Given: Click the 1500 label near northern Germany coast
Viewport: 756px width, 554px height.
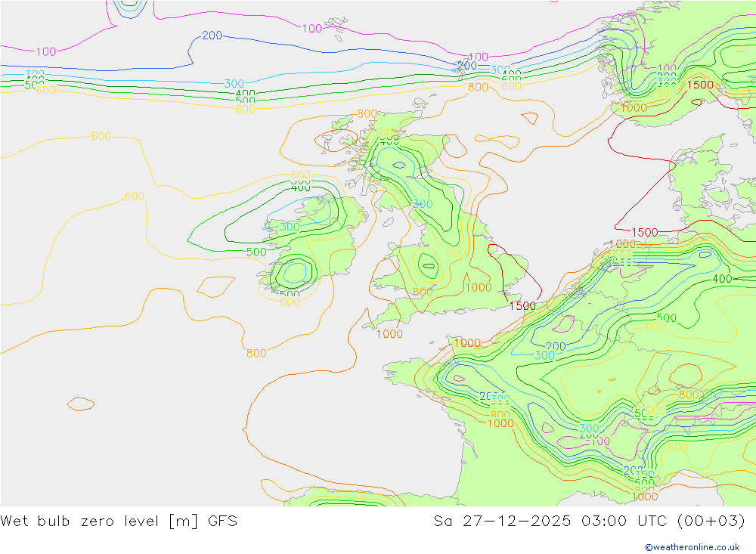Looking at the screenshot, I should tap(645, 232).
